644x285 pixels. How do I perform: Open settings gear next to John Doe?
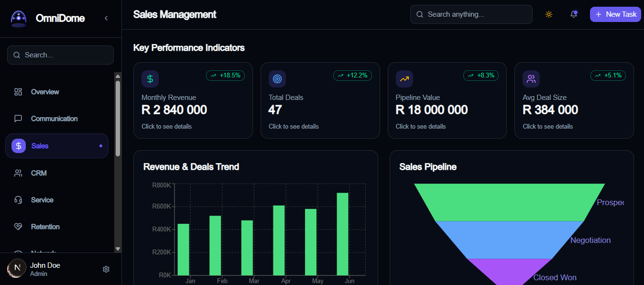click(x=106, y=269)
